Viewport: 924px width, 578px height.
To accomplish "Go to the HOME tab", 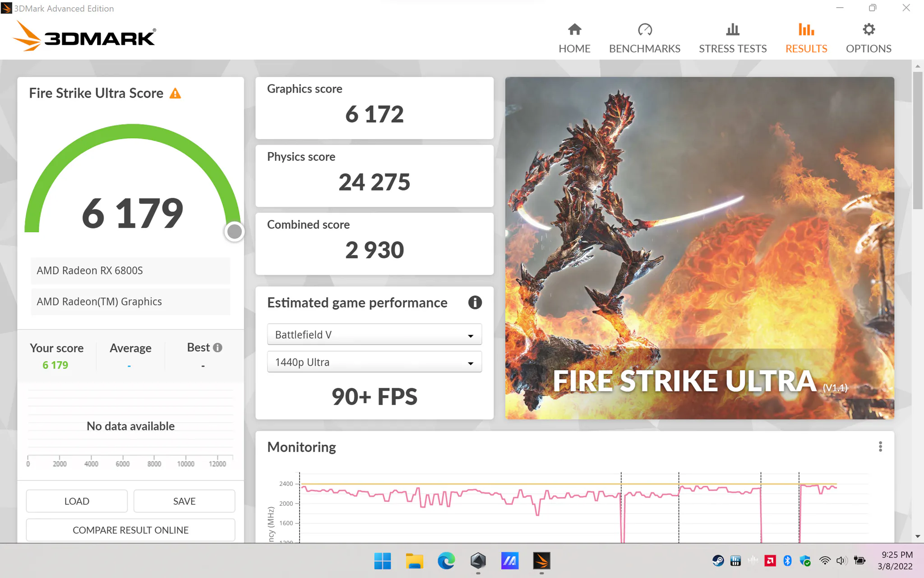I will coord(574,39).
